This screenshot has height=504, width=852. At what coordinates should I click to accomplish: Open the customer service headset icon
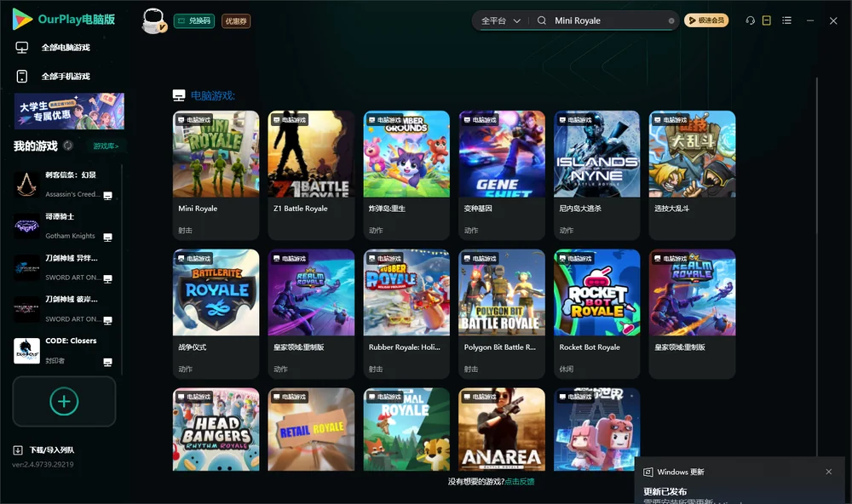pyautogui.click(x=750, y=20)
